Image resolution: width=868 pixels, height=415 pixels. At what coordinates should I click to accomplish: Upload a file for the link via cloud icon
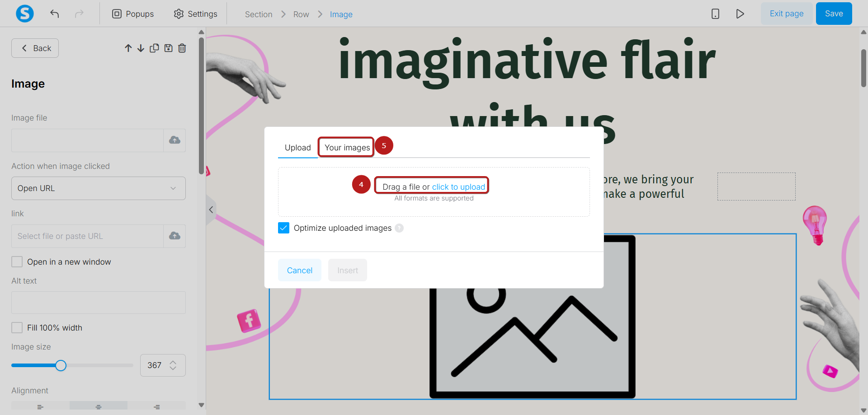[x=175, y=236]
